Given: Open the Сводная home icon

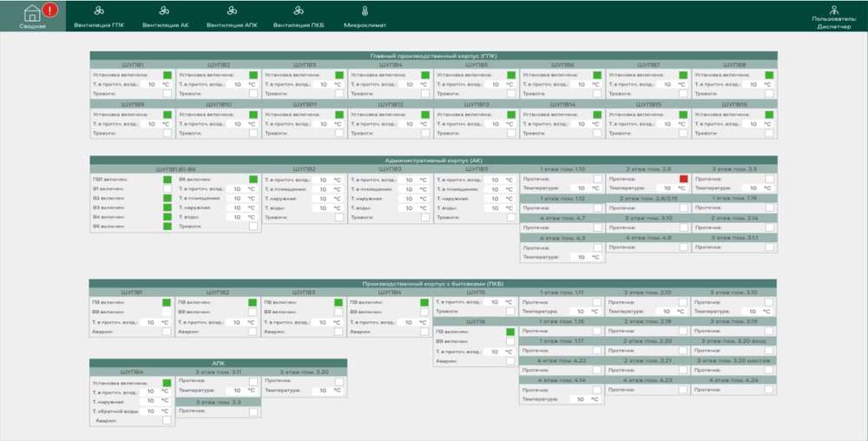Looking at the screenshot, I should point(32,12).
